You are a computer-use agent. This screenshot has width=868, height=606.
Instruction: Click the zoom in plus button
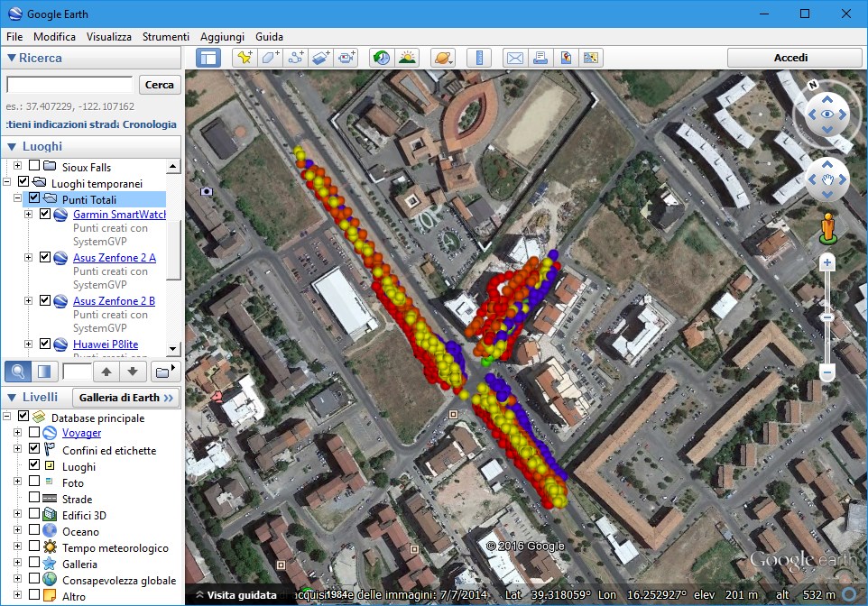pyautogui.click(x=827, y=263)
